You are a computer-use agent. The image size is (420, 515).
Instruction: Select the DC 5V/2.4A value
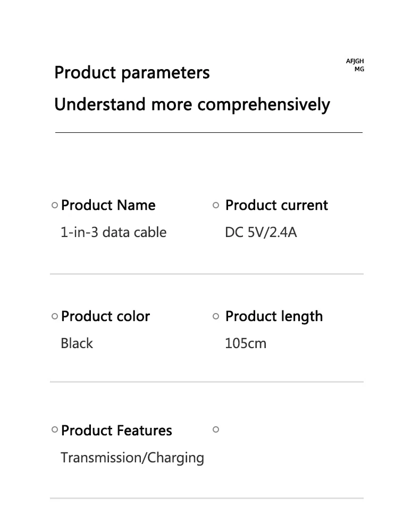[x=261, y=232]
